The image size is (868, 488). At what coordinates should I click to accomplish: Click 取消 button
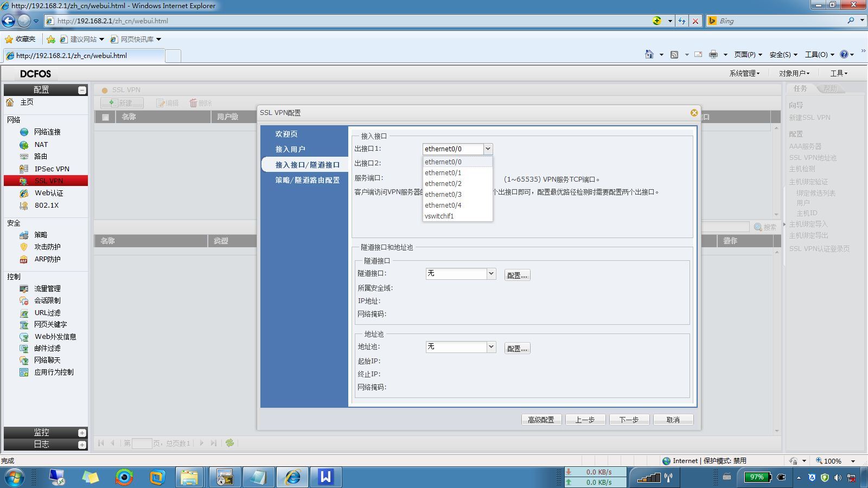(x=673, y=420)
